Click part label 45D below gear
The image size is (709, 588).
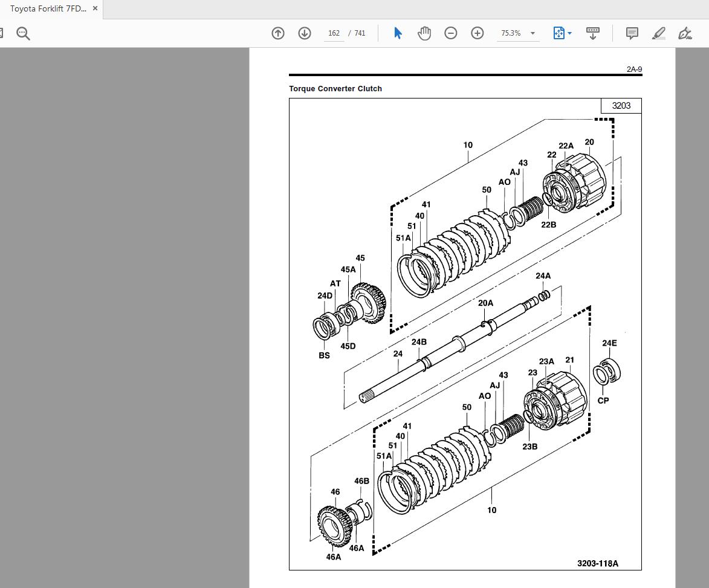(x=348, y=346)
